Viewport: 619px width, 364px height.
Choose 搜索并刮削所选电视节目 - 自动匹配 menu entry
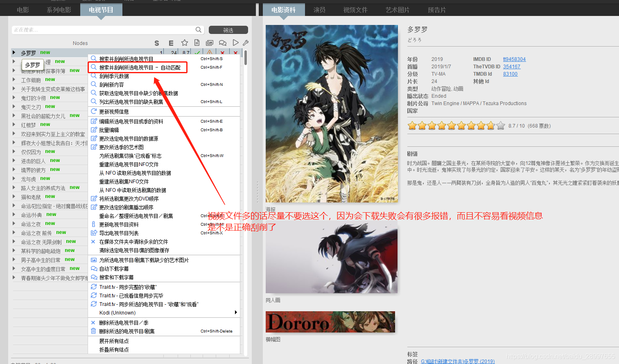coord(140,67)
